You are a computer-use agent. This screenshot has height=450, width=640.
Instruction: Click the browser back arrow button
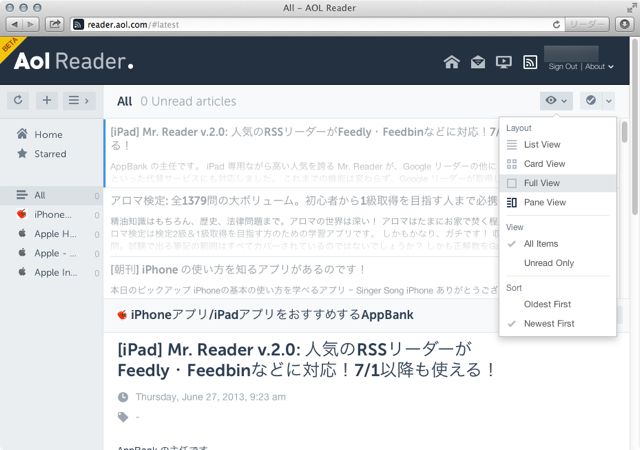[x=15, y=25]
